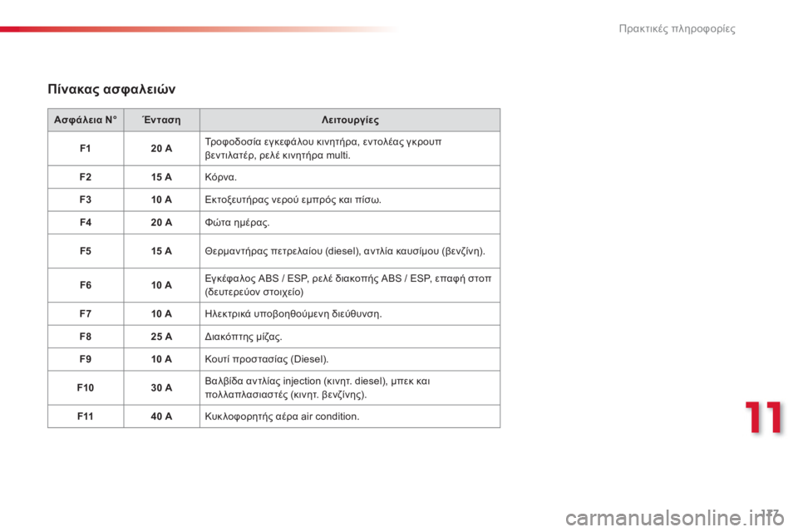Click the column header "Ένταση"
The height and width of the screenshot is (532, 798).
(x=162, y=121)
